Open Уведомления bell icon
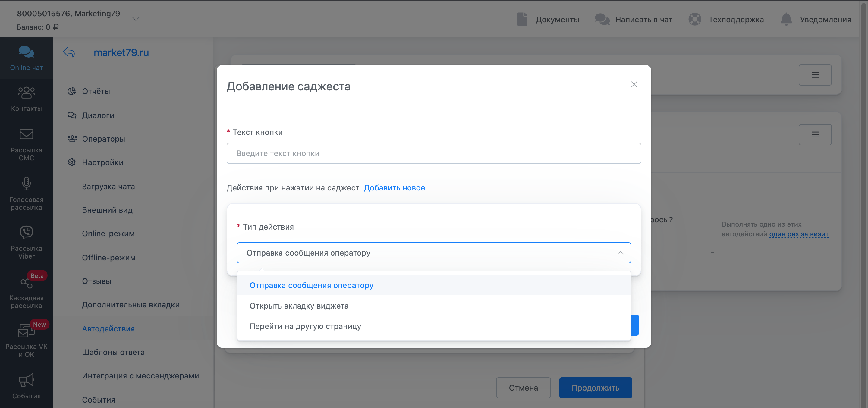 click(786, 19)
